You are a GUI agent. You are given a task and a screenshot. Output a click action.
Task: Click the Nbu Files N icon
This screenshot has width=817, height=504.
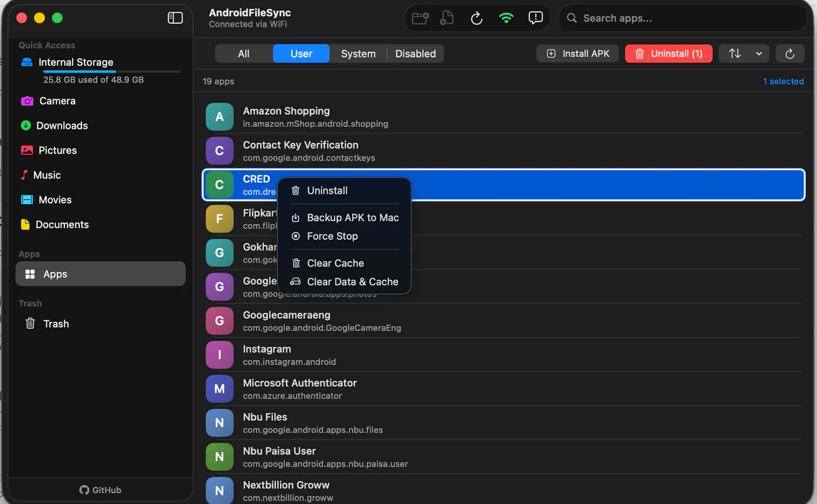(x=220, y=423)
